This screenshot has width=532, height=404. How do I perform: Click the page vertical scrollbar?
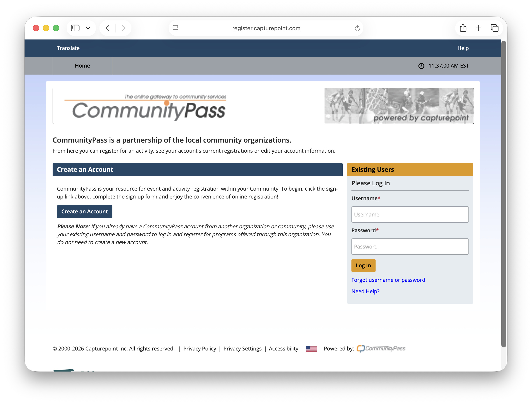[x=504, y=193]
